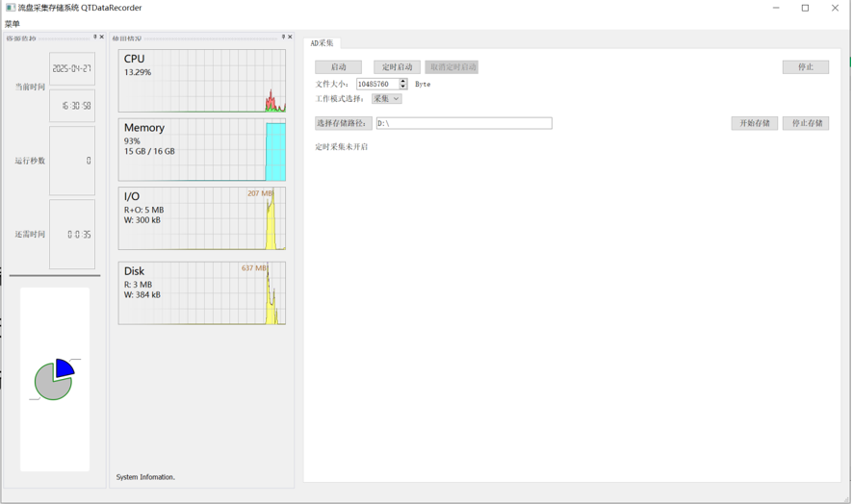
Task: Click the 定时启动 button
Action: pyautogui.click(x=397, y=67)
